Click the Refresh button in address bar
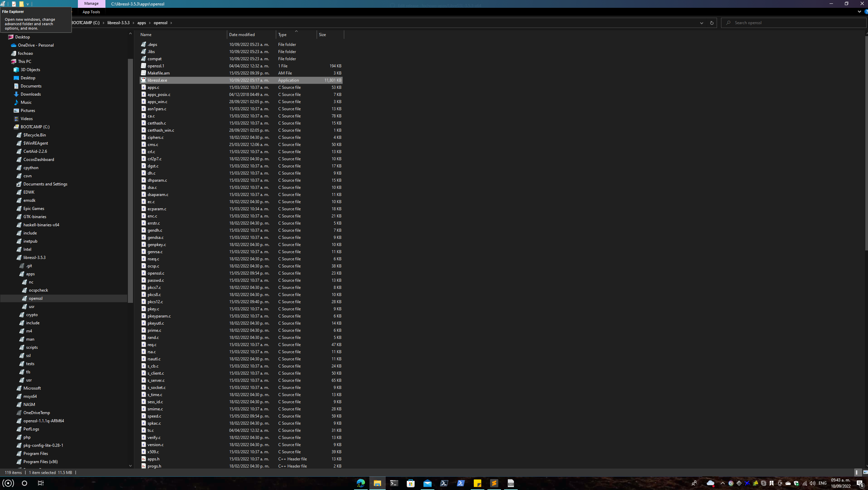The width and height of the screenshot is (868, 490). 712,23
